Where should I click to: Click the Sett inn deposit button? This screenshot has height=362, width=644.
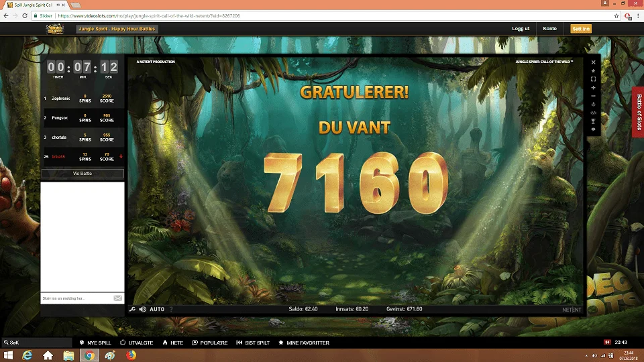point(581,29)
